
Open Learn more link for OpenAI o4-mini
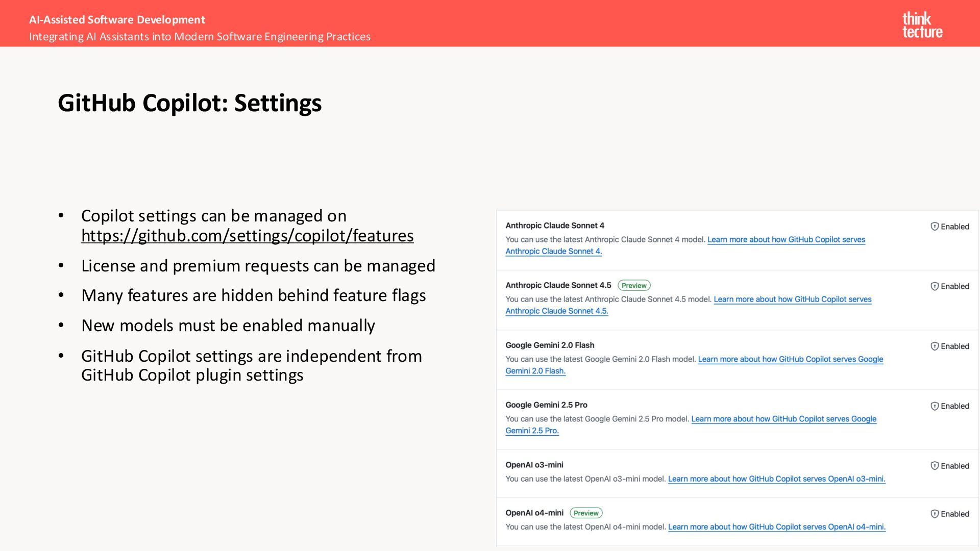(776, 527)
